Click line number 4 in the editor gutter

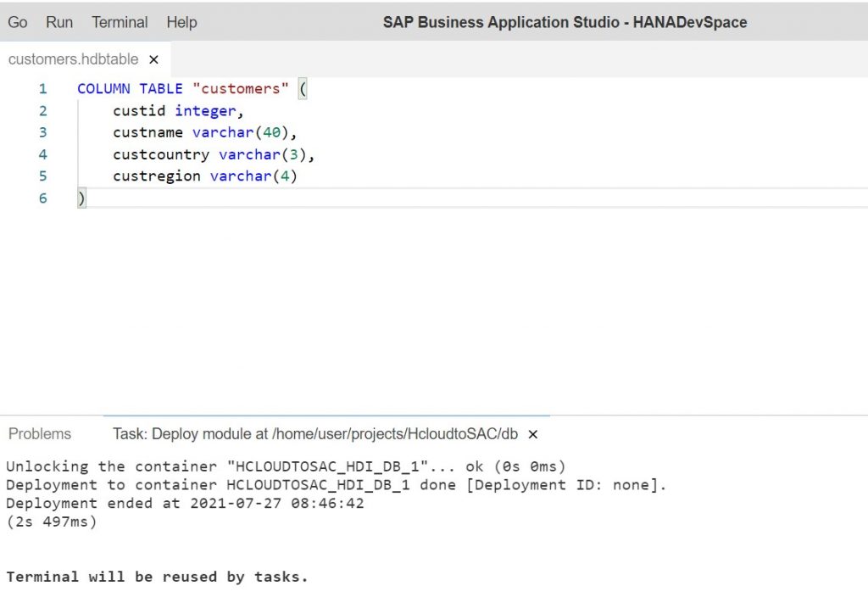point(42,154)
